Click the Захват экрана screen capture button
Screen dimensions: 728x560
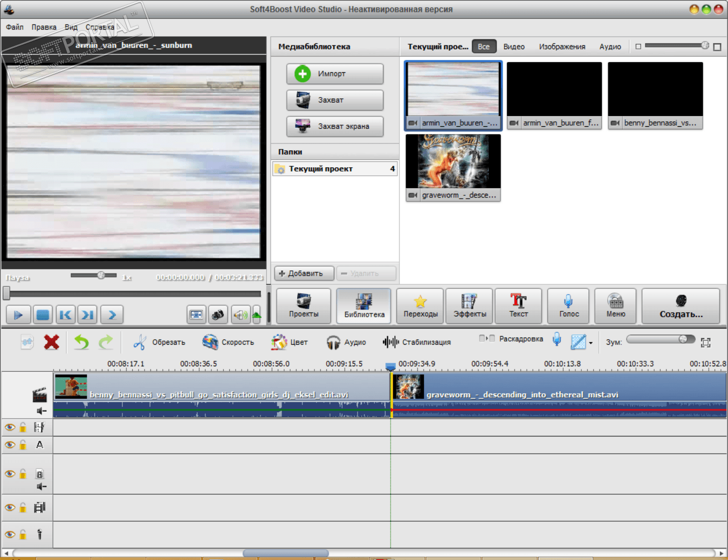[x=335, y=126]
